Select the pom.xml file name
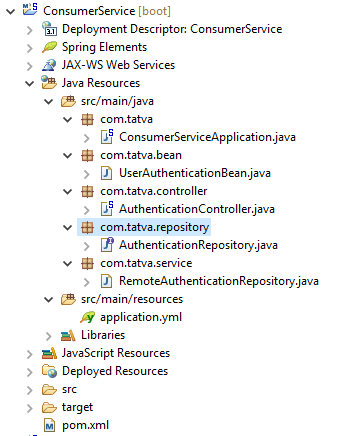The height and width of the screenshot is (436, 361). pos(86,425)
